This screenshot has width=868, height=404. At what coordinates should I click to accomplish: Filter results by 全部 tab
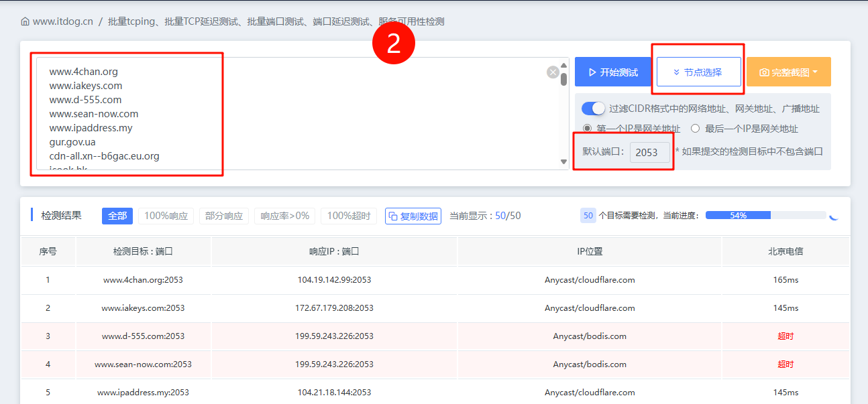pos(117,216)
